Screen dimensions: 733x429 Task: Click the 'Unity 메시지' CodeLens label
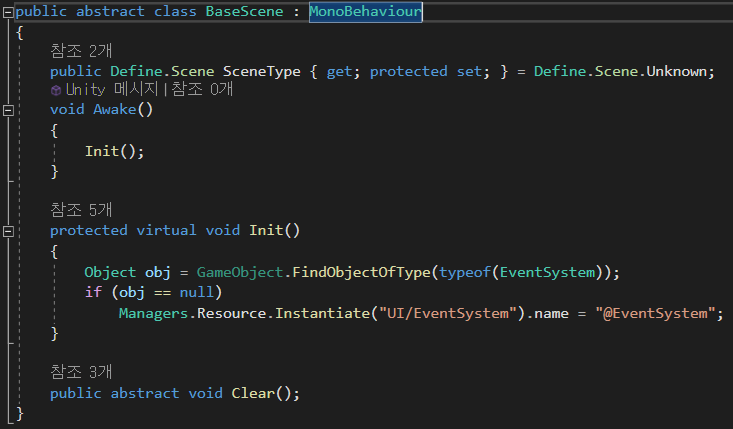pos(112,89)
